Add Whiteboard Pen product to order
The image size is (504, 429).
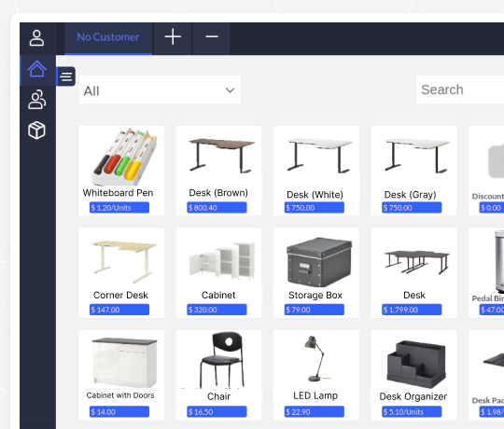pos(121,171)
